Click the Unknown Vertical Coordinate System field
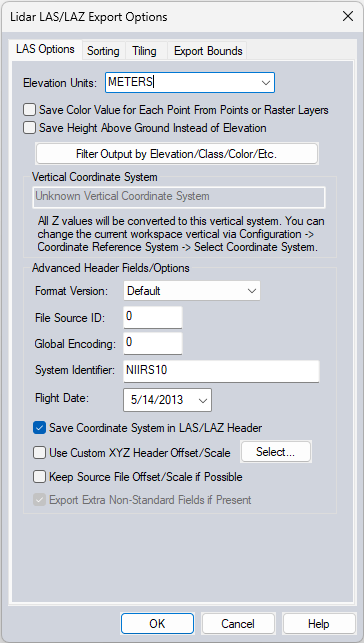 click(179, 197)
